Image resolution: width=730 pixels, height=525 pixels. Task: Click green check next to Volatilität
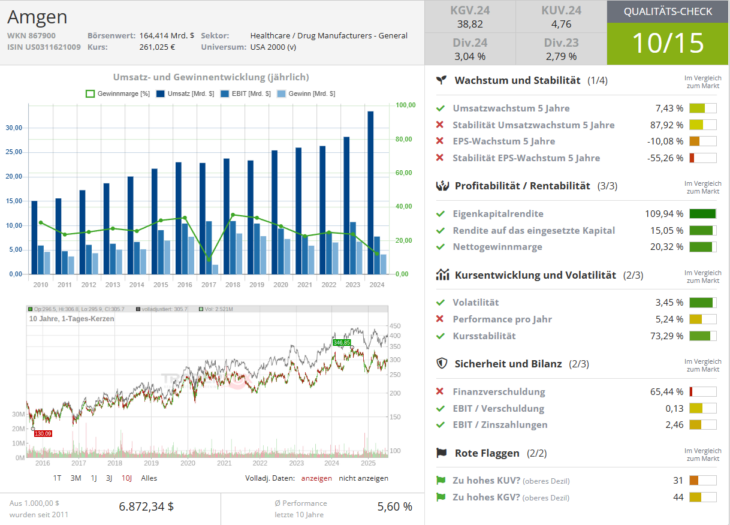440,303
